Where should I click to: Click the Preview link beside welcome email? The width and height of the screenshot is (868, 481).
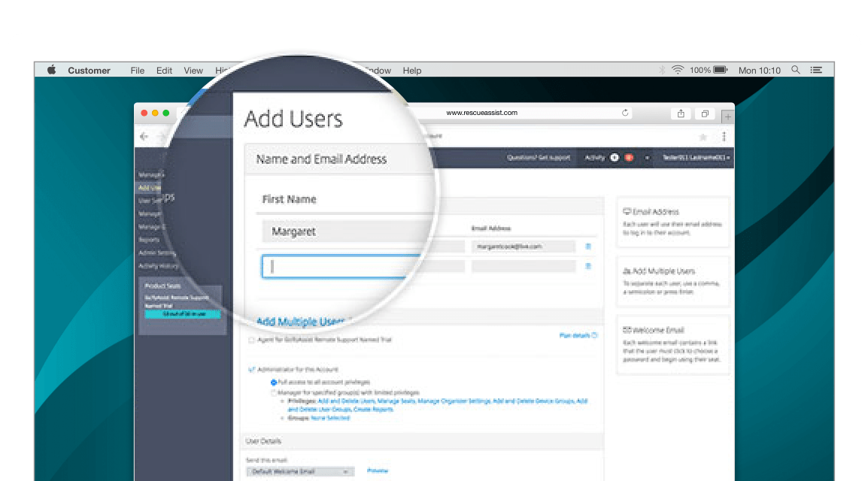click(x=378, y=470)
